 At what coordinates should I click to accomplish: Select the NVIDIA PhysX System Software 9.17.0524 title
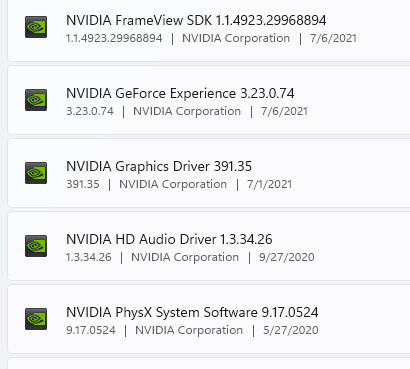click(x=192, y=313)
